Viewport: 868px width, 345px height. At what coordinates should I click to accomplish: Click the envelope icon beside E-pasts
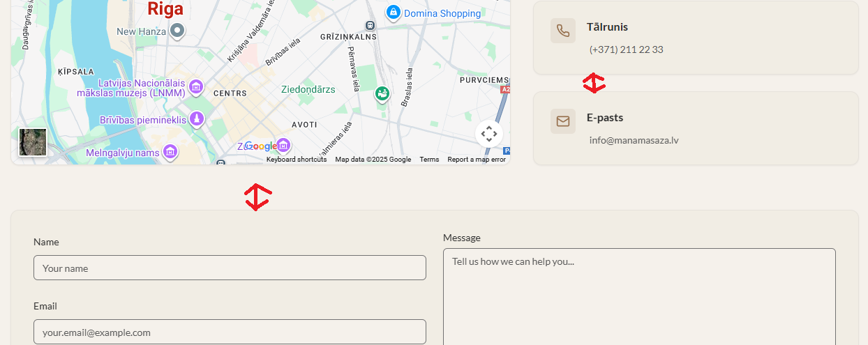pos(562,121)
